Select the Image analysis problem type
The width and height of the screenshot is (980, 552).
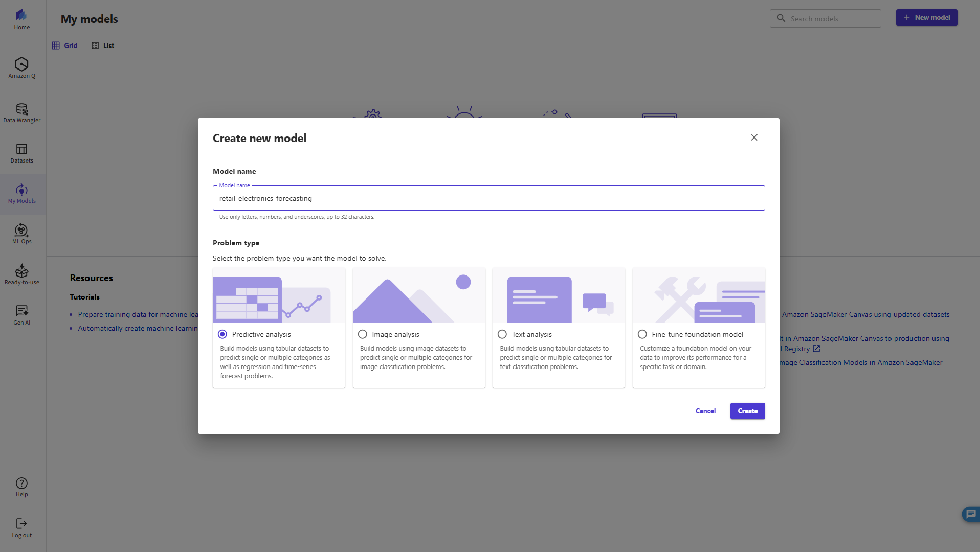tap(363, 334)
